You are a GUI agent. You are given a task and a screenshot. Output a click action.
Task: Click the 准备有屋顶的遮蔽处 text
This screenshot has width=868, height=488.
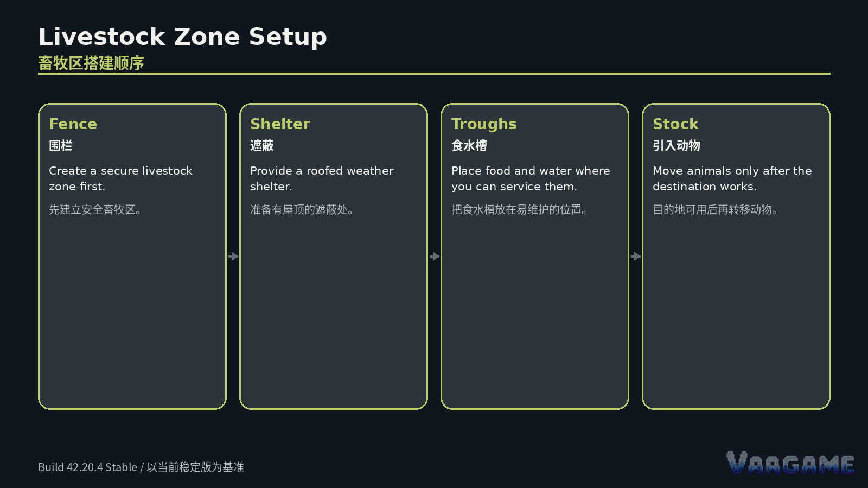coord(302,209)
